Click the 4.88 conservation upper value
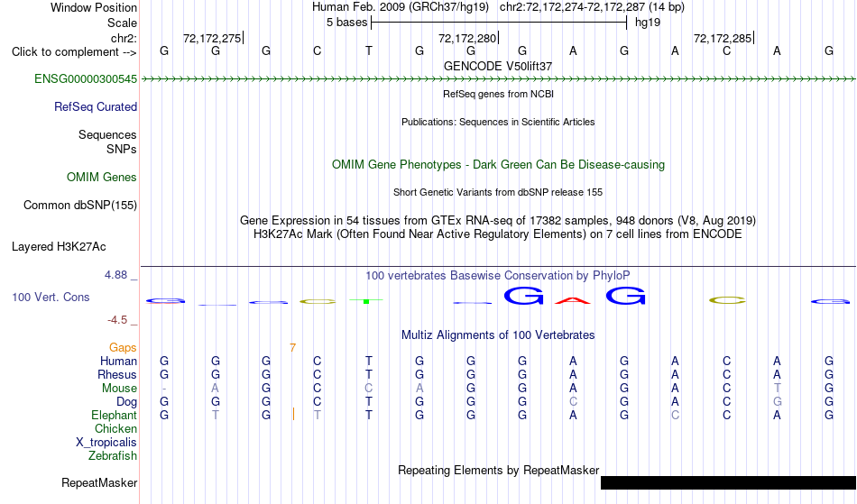 [115, 275]
